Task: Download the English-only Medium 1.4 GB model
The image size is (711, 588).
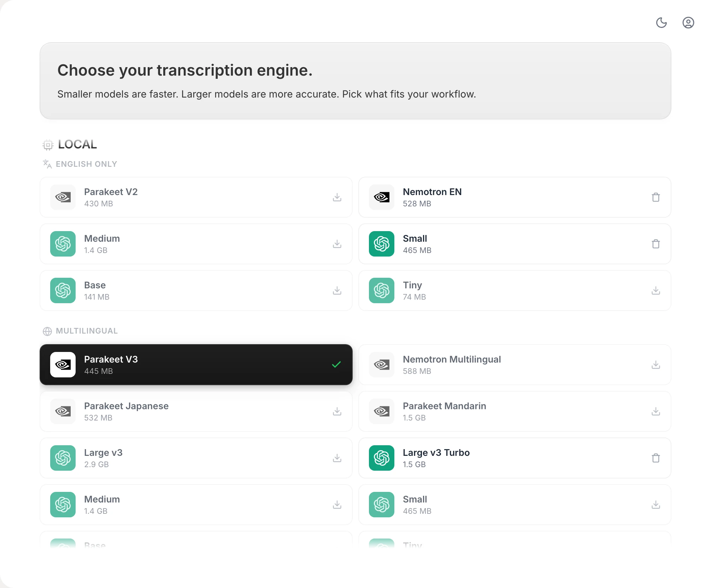Action: coord(337,244)
